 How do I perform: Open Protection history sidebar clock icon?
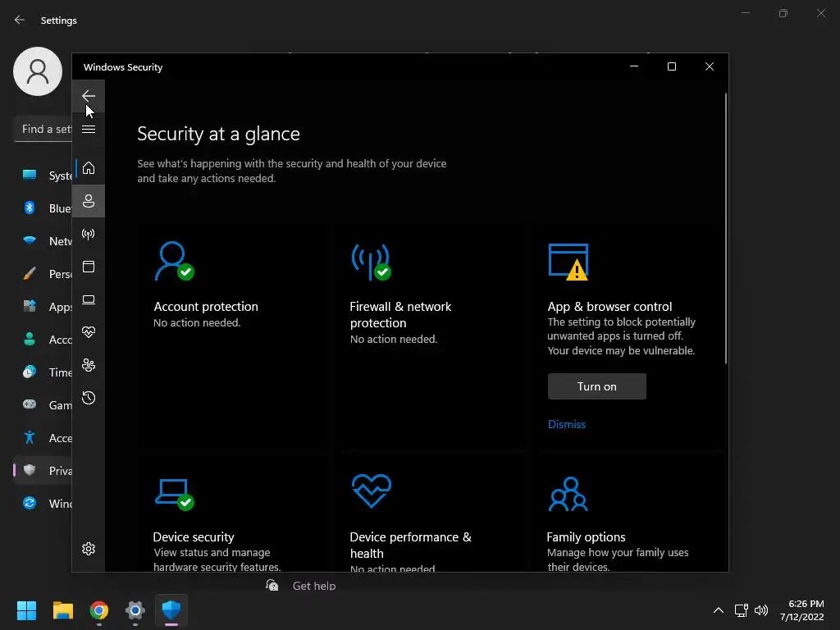pos(89,398)
